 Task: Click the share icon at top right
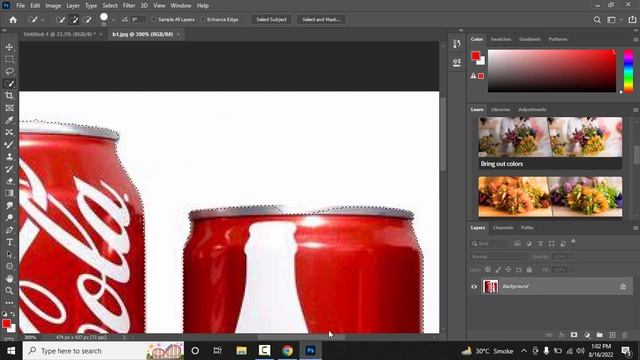click(632, 20)
